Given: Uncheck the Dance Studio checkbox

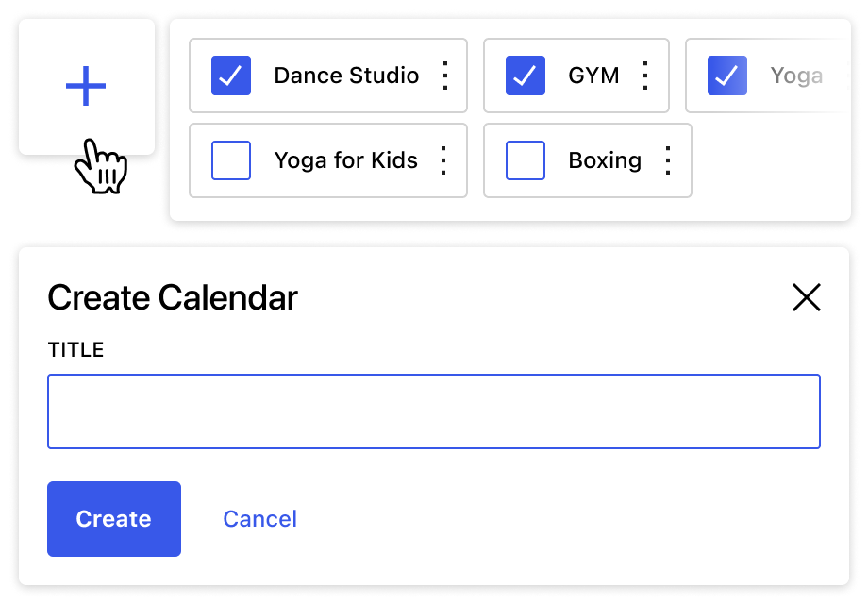Looking at the screenshot, I should click(x=231, y=75).
